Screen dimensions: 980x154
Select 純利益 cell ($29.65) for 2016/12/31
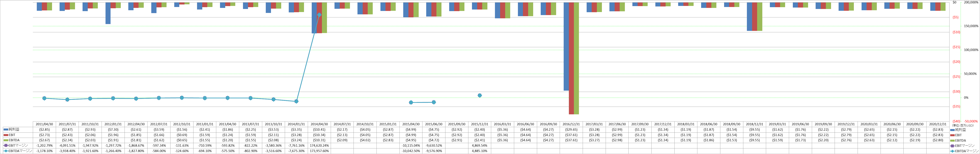571,130
